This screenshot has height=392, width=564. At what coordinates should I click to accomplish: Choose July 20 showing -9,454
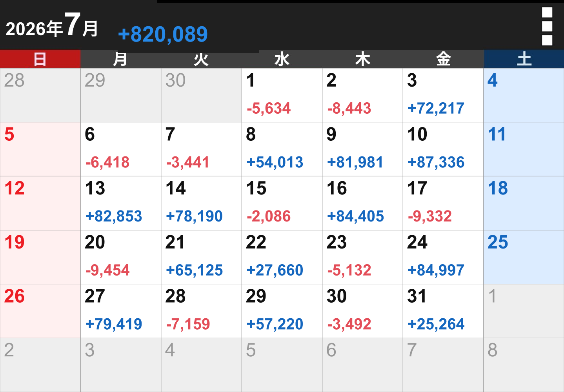121,257
